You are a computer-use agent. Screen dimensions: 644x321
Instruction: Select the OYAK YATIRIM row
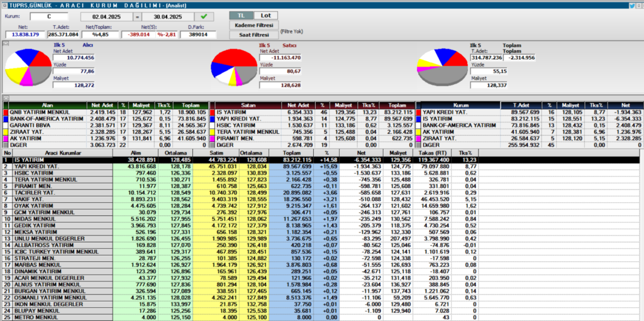coord(320,205)
